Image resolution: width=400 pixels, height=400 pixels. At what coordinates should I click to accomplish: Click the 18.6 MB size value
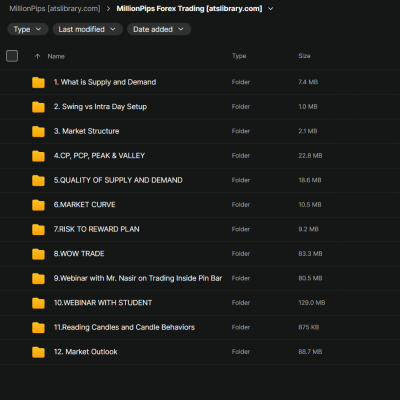(310, 180)
